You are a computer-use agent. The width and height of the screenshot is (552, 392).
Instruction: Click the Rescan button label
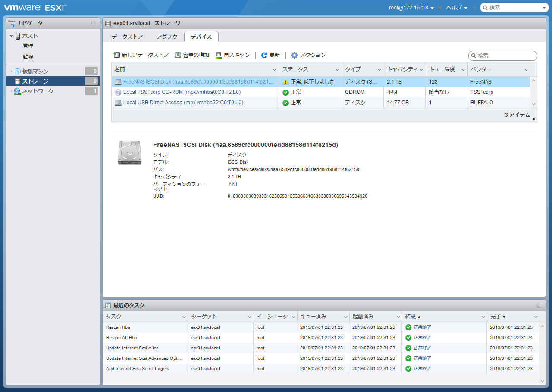(x=237, y=55)
